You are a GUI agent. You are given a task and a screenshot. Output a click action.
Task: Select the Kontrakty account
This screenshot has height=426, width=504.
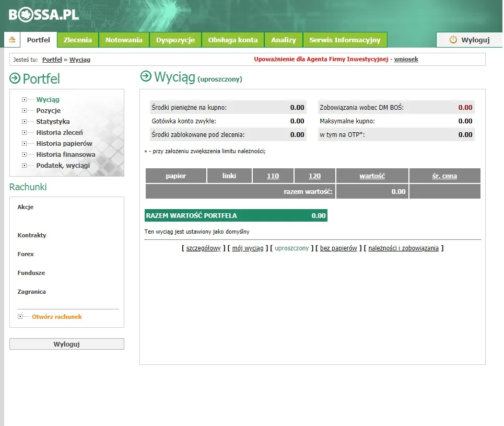tap(32, 235)
